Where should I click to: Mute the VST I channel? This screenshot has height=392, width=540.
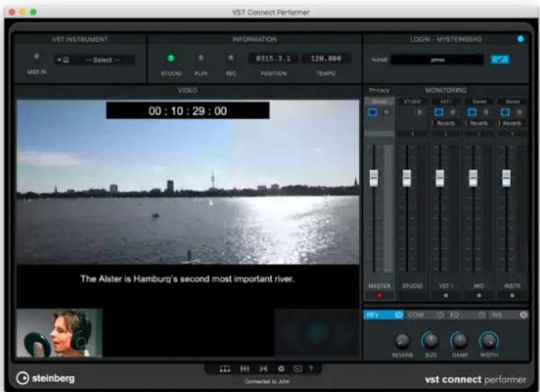coord(453,112)
